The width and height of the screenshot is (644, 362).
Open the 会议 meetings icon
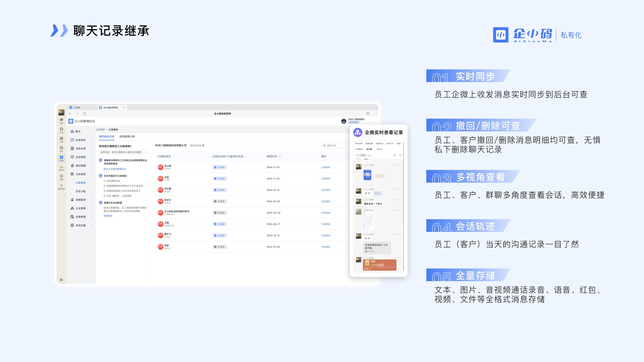point(61,149)
